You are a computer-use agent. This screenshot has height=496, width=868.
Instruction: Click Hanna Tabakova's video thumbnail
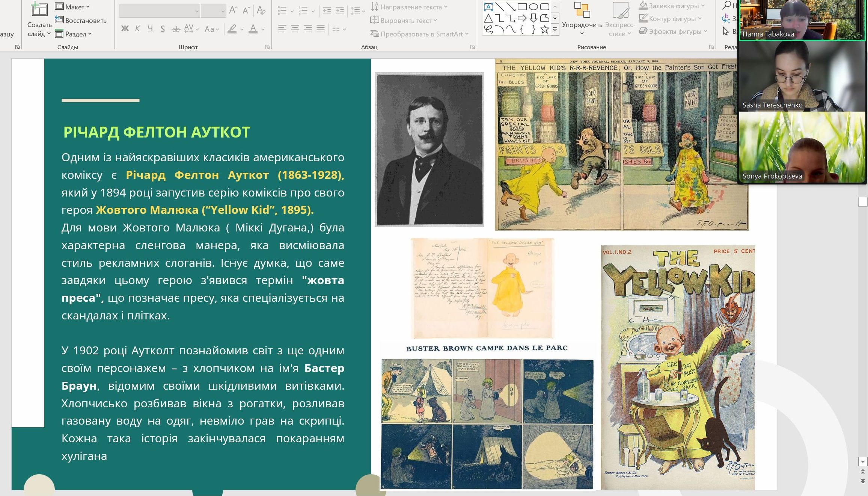802,20
